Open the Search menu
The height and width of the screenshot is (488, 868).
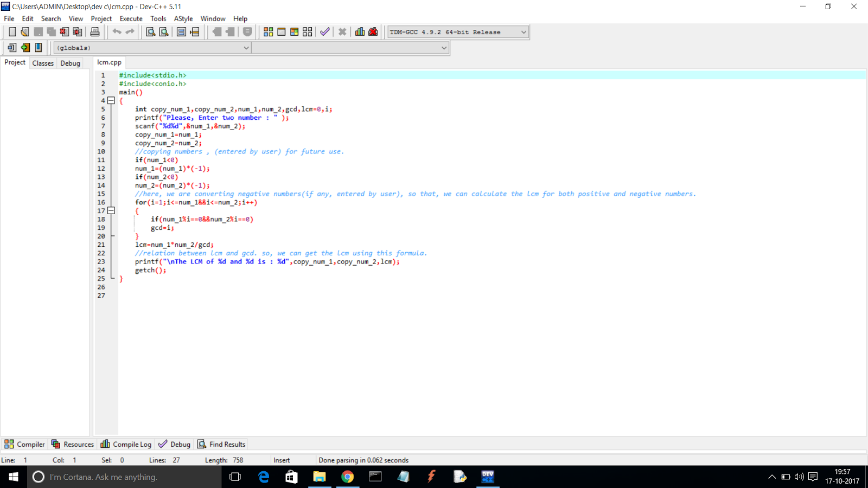pyautogui.click(x=51, y=18)
